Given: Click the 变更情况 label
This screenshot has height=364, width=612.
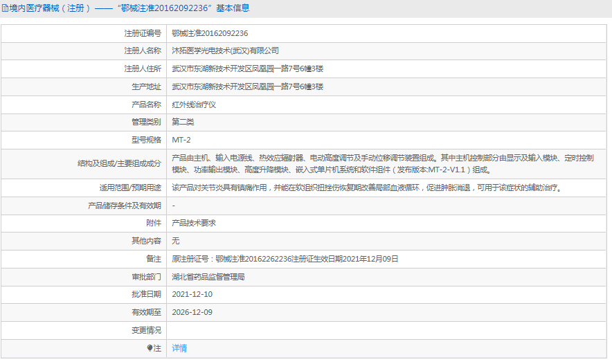Looking at the screenshot, I should click(x=146, y=331).
